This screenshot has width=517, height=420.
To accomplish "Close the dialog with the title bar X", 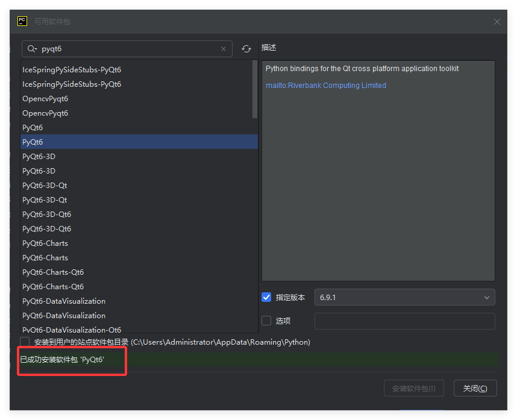I will [497, 22].
